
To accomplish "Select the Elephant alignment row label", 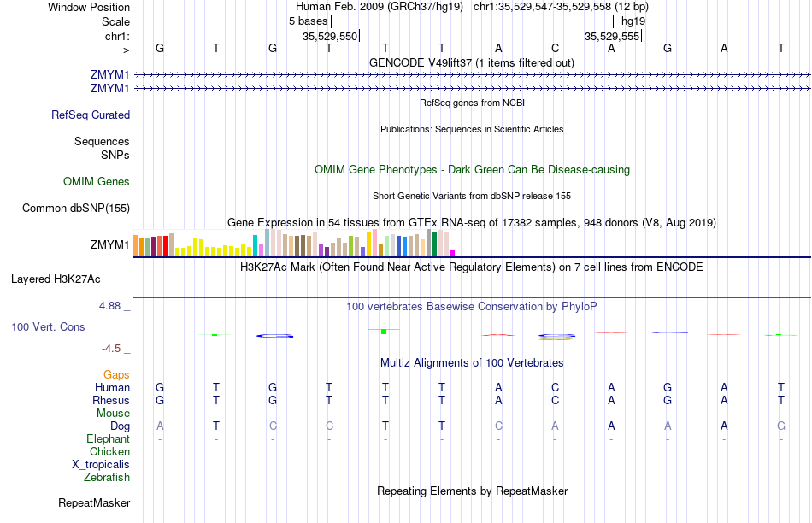I will click(x=109, y=438).
